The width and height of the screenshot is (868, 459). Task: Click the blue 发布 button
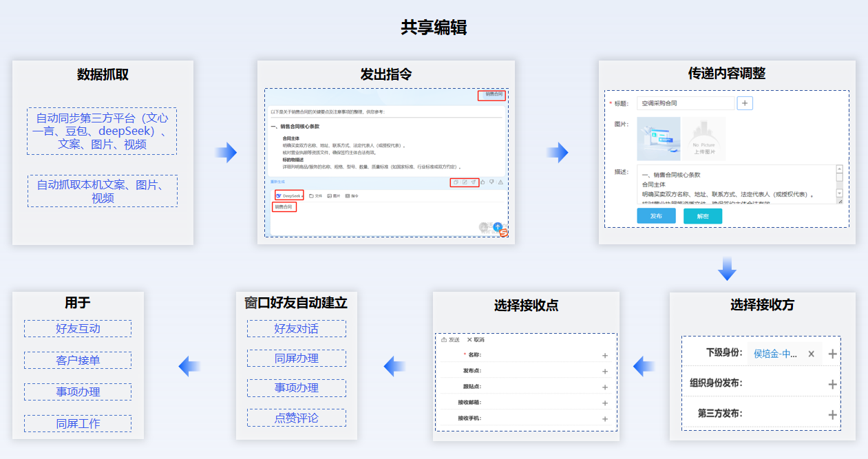pyautogui.click(x=656, y=216)
